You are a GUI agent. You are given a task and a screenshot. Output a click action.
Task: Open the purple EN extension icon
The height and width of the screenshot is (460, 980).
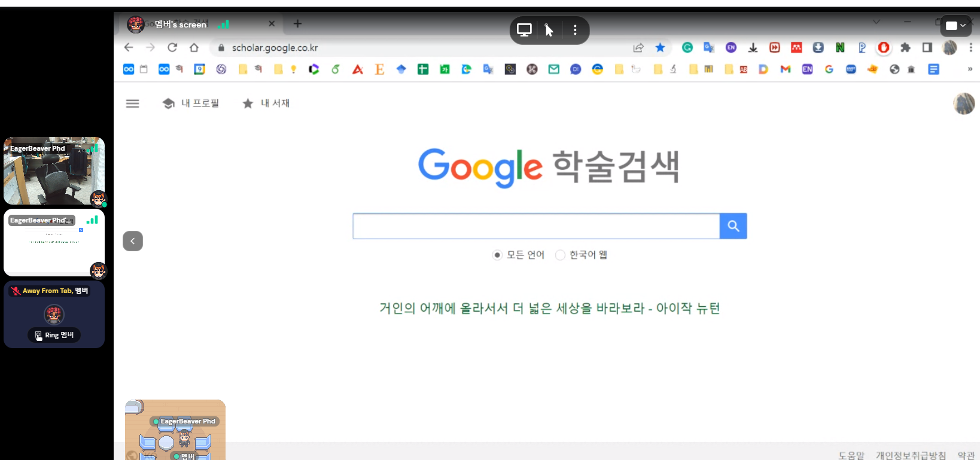click(x=731, y=47)
